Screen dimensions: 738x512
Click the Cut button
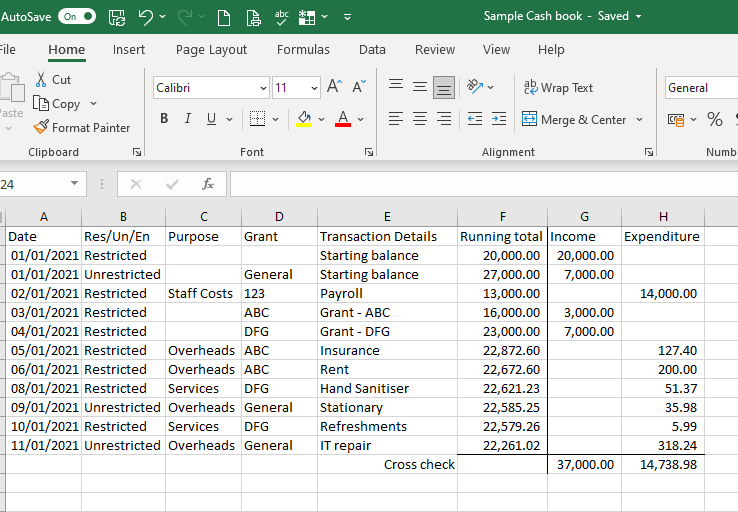click(x=53, y=79)
